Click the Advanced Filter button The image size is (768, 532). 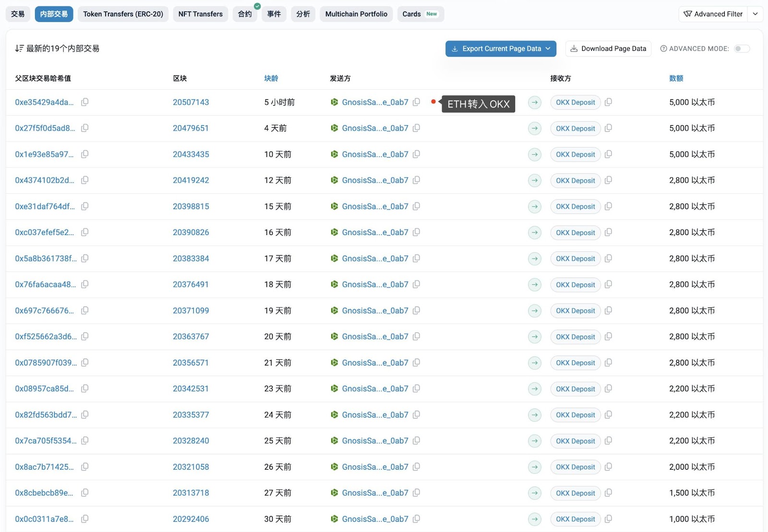tap(713, 14)
